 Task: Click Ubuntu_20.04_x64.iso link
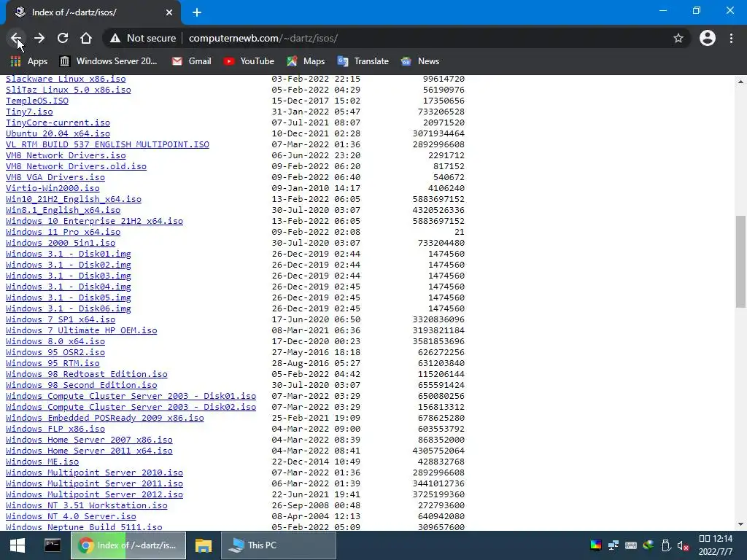point(58,133)
